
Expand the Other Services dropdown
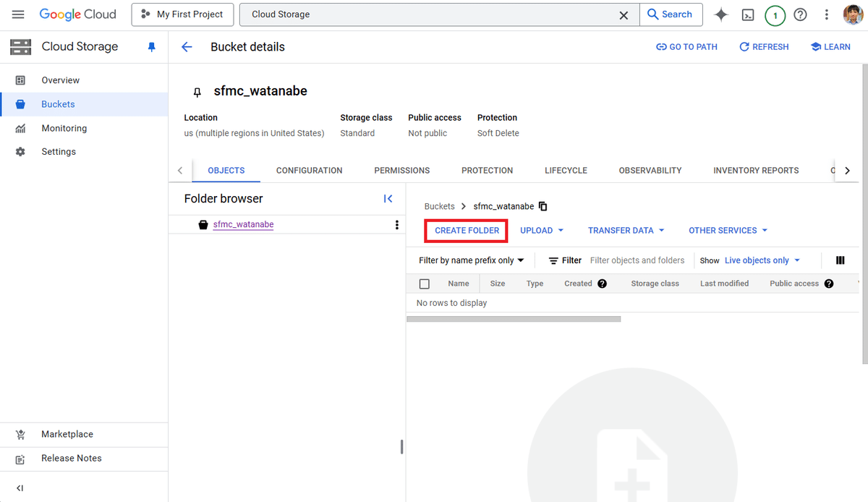tap(728, 231)
